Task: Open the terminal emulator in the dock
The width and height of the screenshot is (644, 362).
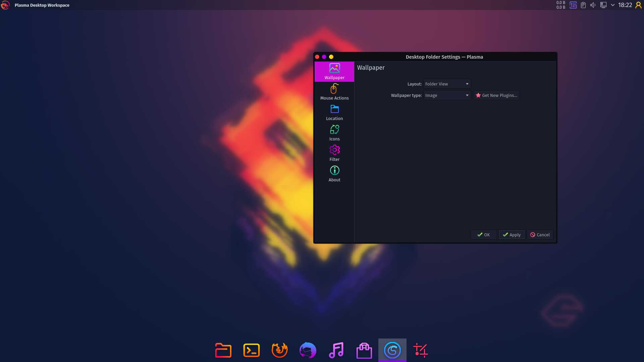Action: point(252,350)
